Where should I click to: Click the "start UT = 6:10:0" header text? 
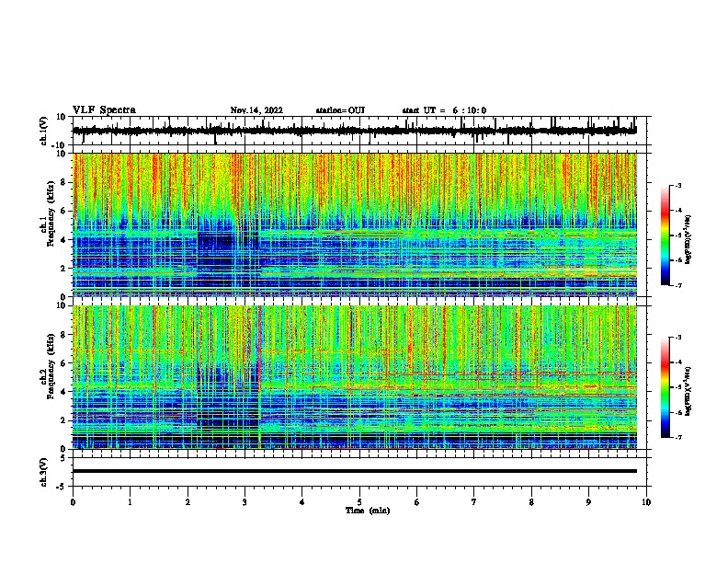444,110
